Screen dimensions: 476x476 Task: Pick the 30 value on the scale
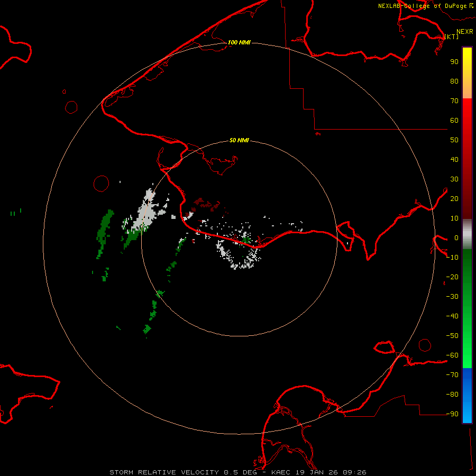pyautogui.click(x=454, y=179)
